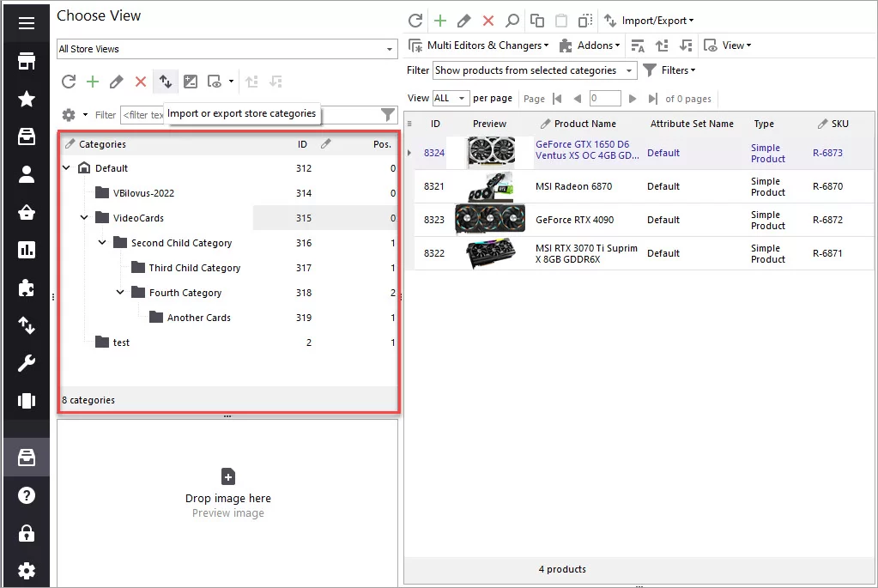
Task: Collapse the Fourth Category node
Action: coord(120,293)
